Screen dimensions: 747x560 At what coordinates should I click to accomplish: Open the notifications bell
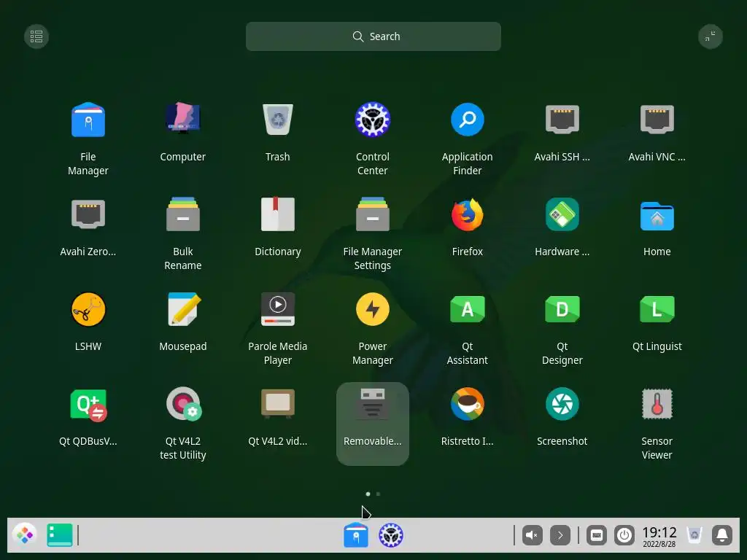pos(722,535)
